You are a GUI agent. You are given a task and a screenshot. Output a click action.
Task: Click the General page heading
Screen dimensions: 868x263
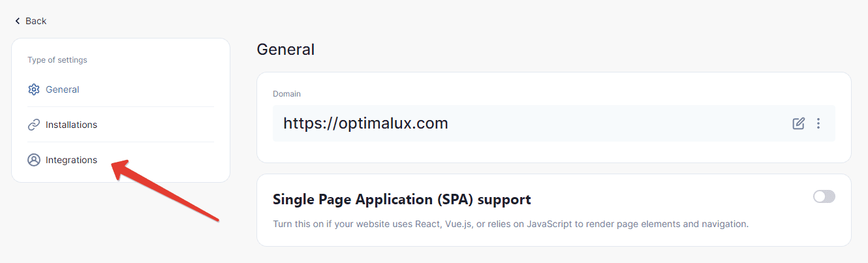click(286, 49)
